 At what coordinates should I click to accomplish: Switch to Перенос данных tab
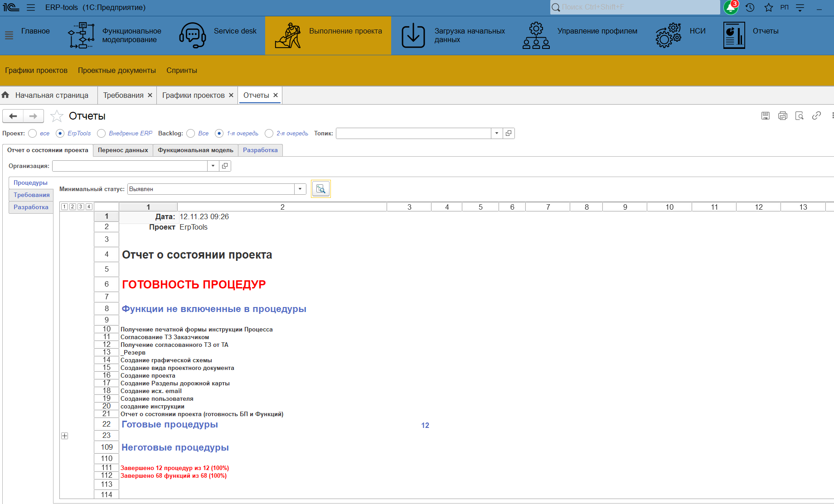123,150
